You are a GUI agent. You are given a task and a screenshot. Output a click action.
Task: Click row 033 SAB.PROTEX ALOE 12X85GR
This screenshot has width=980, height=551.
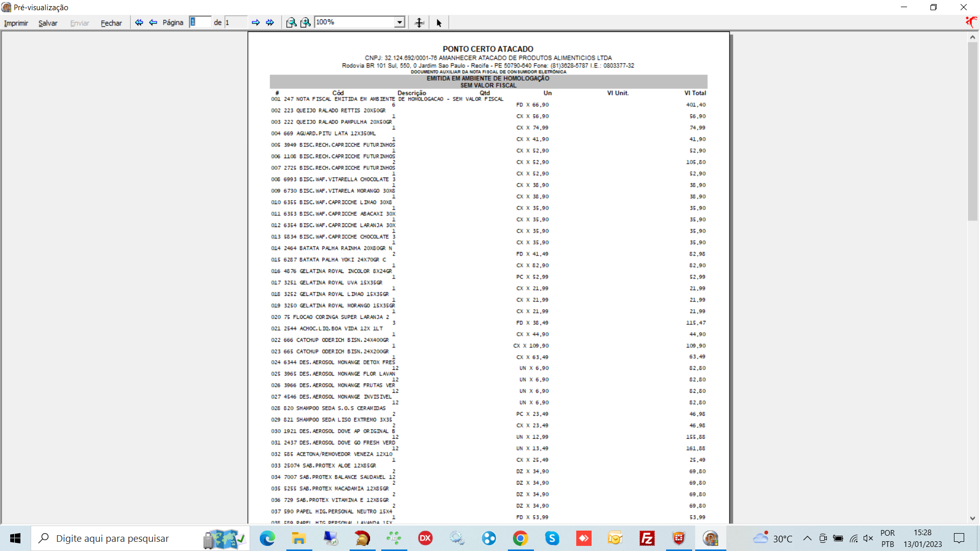click(324, 465)
